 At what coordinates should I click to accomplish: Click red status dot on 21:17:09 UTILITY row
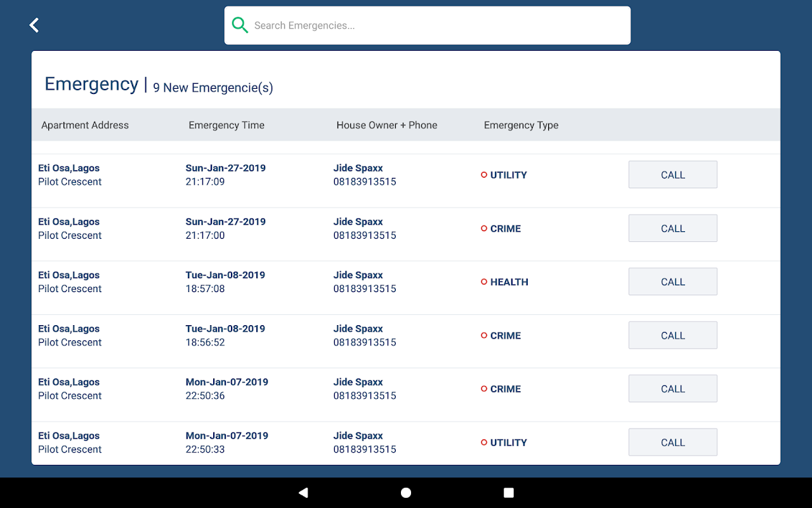pos(484,175)
